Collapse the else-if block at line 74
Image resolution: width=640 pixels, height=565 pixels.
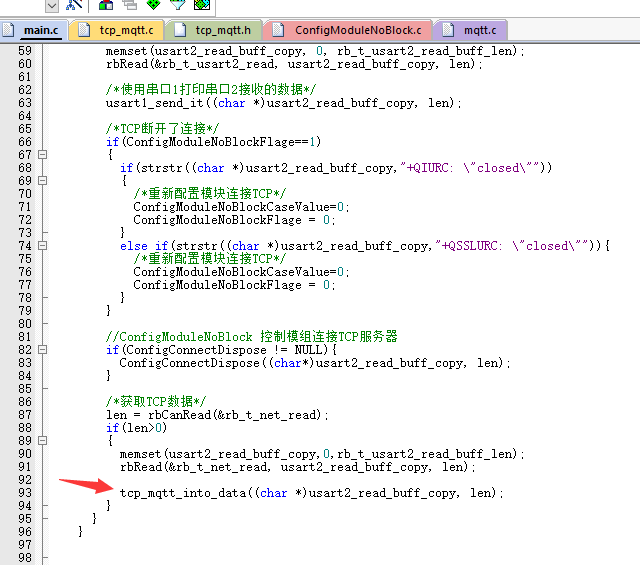(x=42, y=246)
